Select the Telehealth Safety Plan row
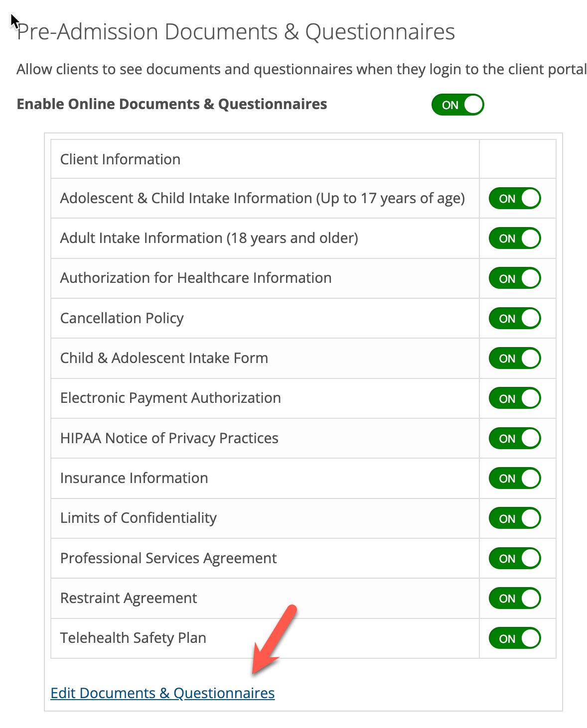 133,638
